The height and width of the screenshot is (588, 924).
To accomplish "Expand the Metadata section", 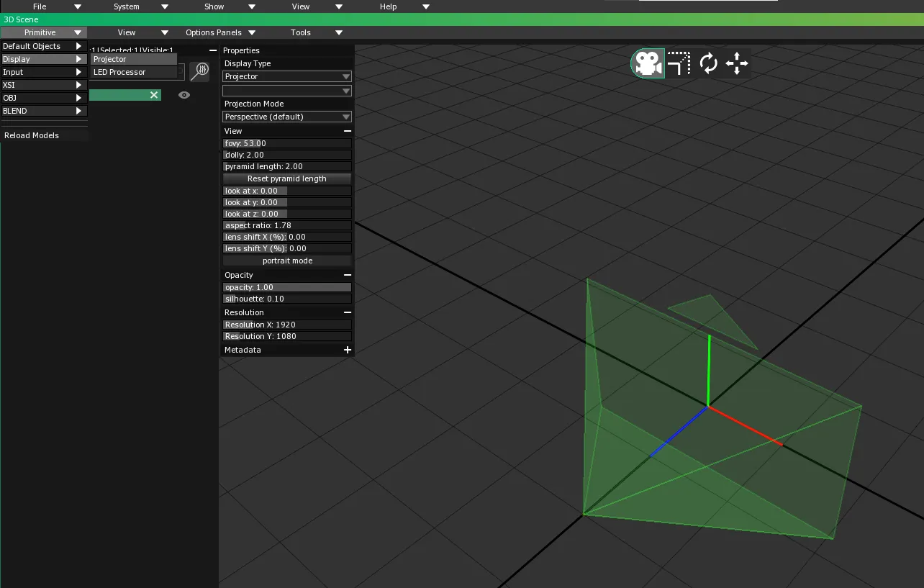I will [348, 350].
